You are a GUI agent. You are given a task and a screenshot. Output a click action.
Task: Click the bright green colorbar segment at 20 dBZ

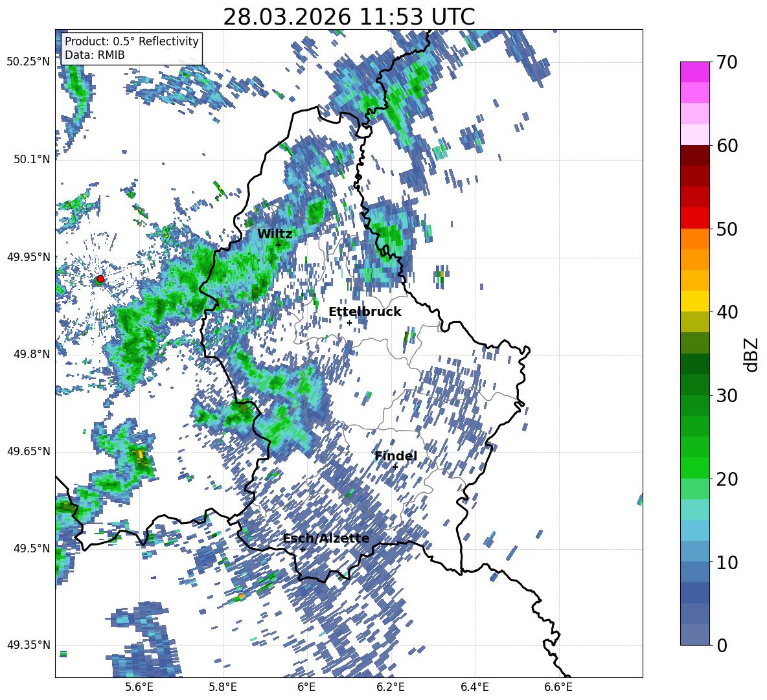pyautogui.click(x=694, y=468)
